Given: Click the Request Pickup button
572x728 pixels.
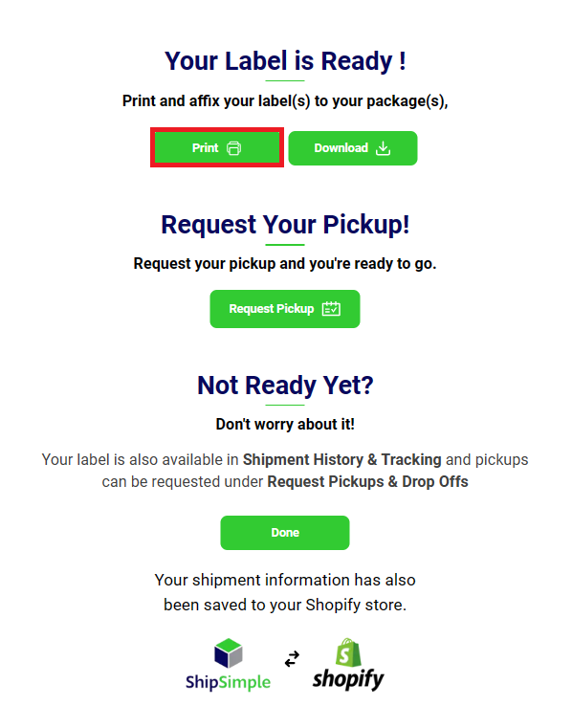Looking at the screenshot, I should pyautogui.click(x=285, y=309).
